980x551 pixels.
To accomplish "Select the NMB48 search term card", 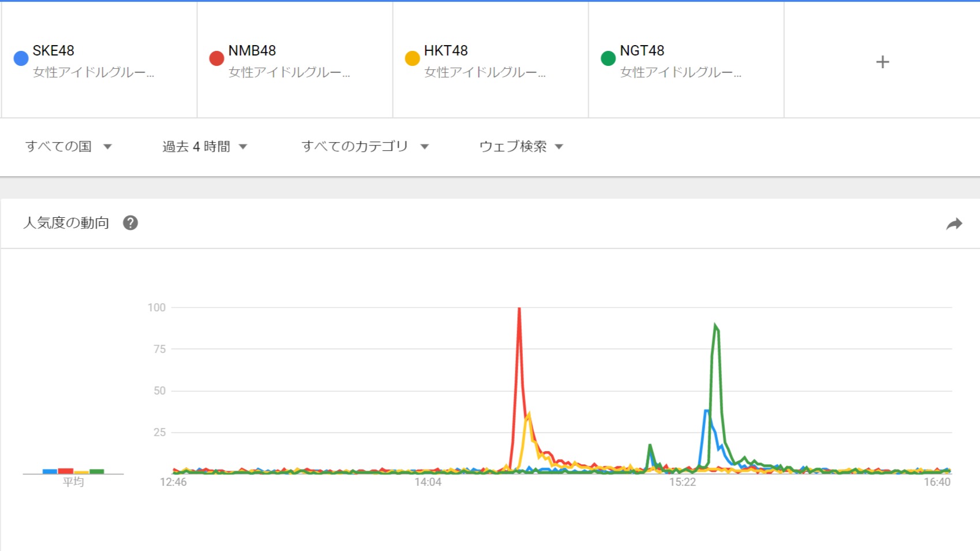I will [295, 60].
